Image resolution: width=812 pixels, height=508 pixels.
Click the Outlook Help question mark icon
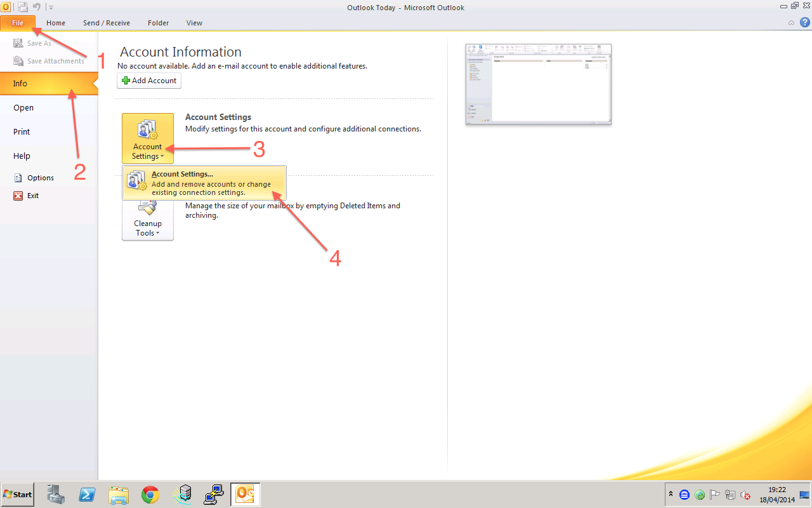pos(804,22)
